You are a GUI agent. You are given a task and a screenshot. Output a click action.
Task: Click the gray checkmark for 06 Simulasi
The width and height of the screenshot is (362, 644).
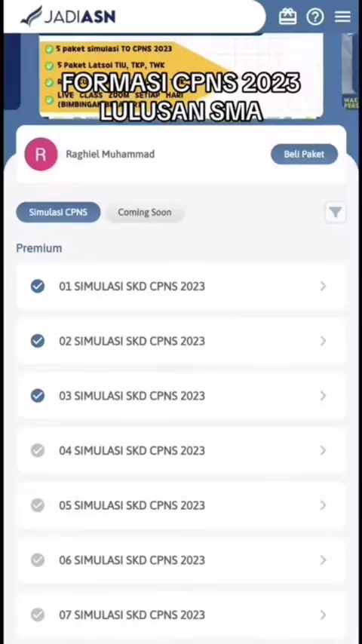click(38, 560)
